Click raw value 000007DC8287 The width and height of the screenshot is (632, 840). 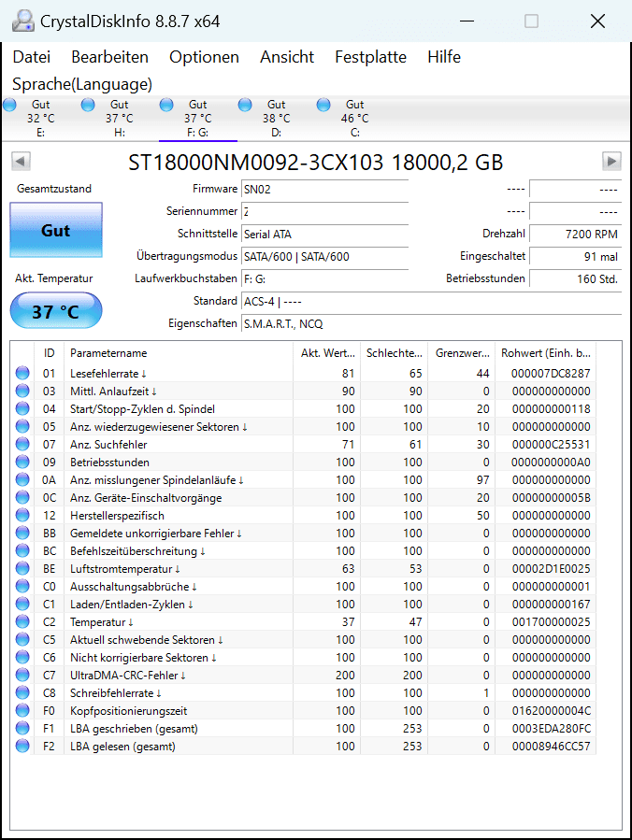(551, 374)
